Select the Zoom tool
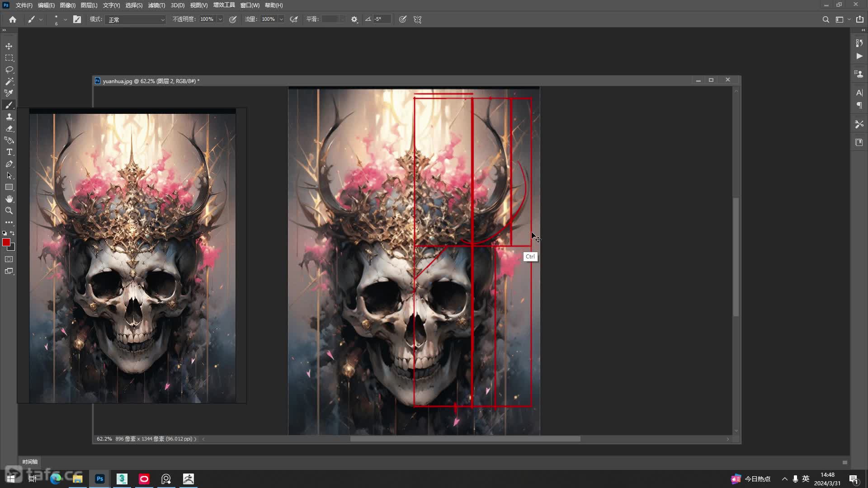868x488 pixels. point(9,211)
